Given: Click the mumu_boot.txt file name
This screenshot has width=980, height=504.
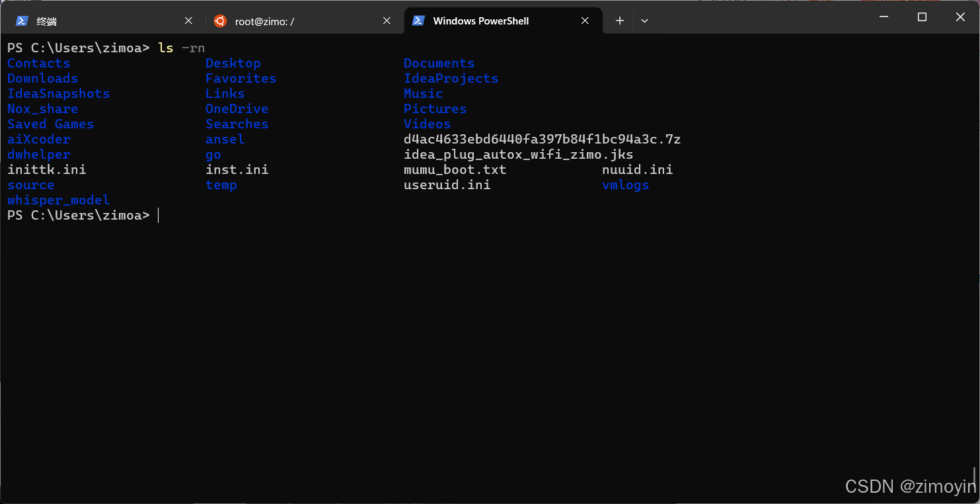Looking at the screenshot, I should [455, 170].
